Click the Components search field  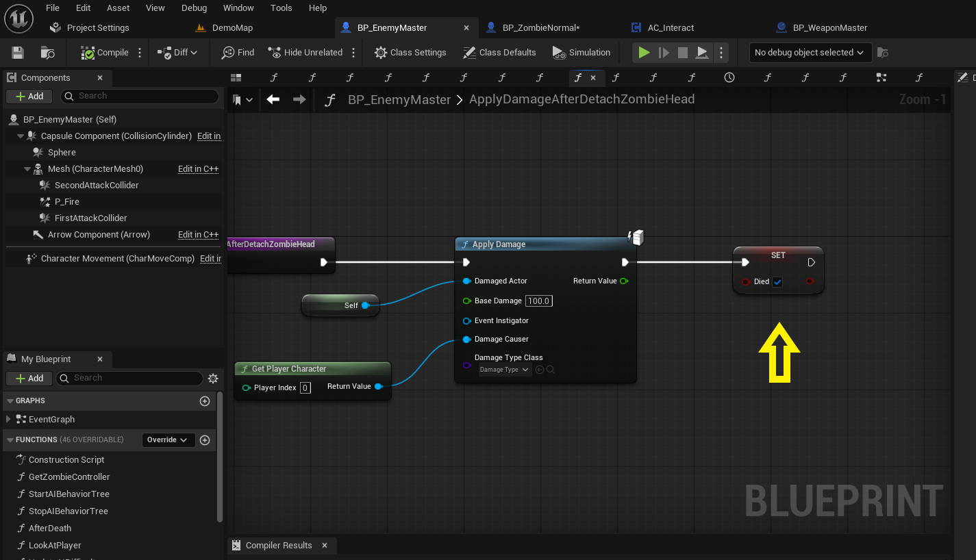[140, 97]
